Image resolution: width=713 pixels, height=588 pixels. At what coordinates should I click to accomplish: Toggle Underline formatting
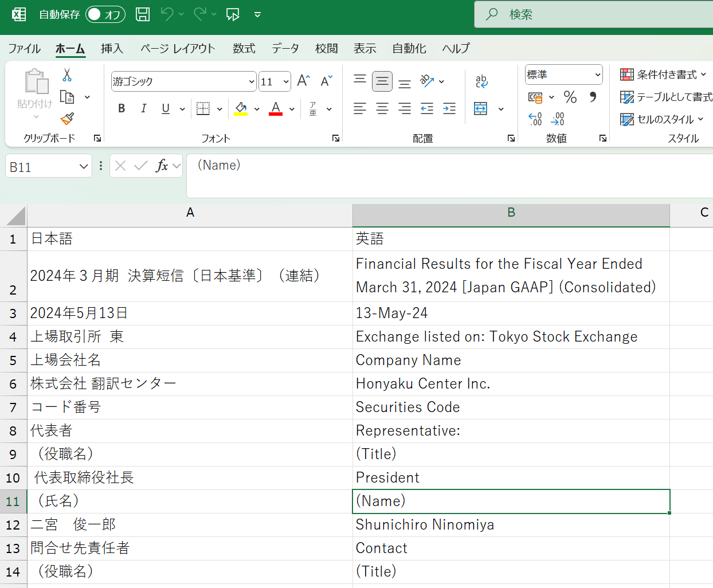[166, 108]
